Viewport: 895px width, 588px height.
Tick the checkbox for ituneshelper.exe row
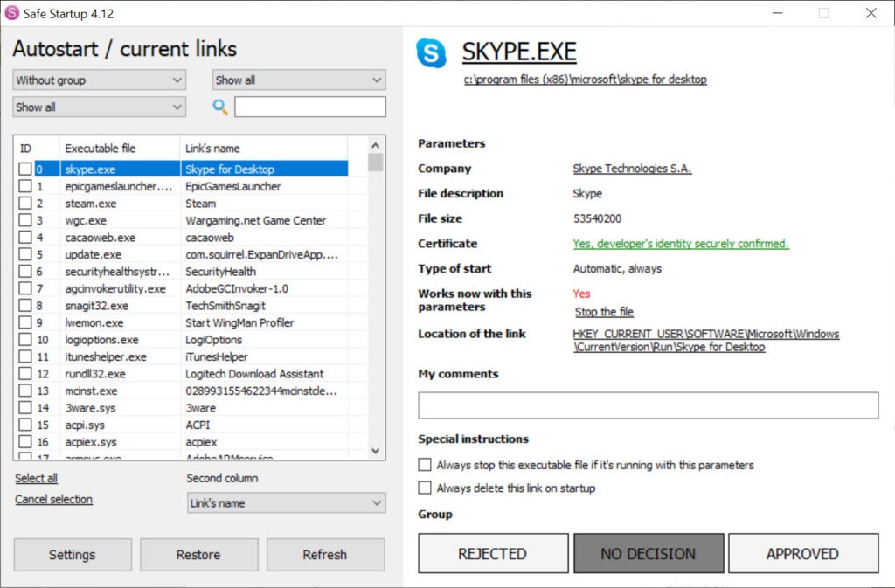coord(25,356)
